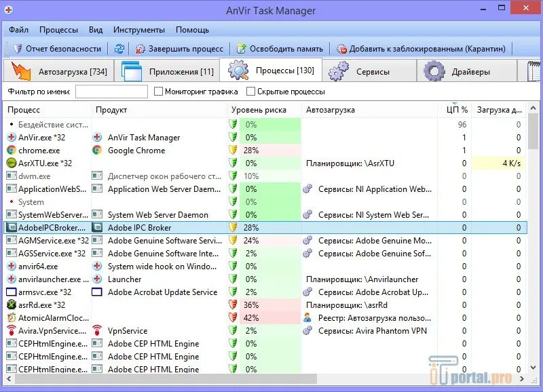This screenshot has height=392, width=543.
Task: Enable Мониторинг трафика checkbox
Action: [158, 92]
